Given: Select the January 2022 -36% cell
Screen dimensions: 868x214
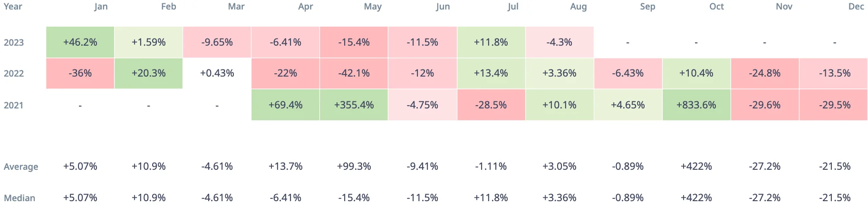Looking at the screenshot, I should coord(80,73).
